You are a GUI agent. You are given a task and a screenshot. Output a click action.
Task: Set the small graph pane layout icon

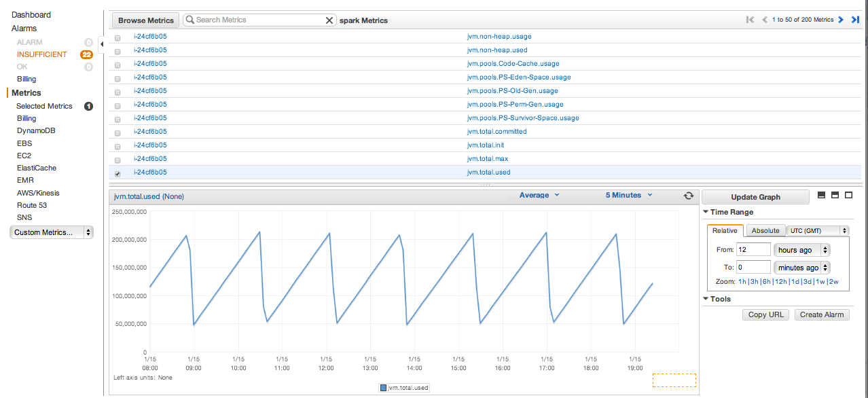(821, 195)
